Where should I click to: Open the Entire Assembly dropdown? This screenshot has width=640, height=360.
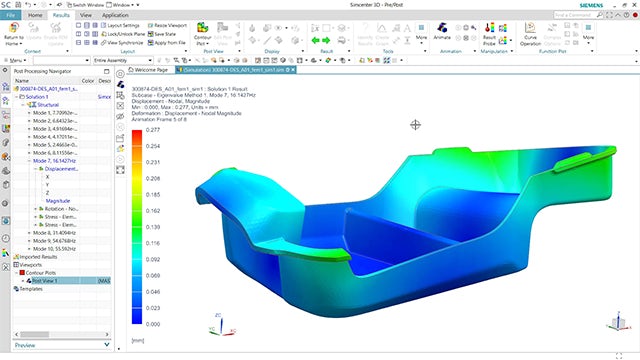pyautogui.click(x=123, y=60)
